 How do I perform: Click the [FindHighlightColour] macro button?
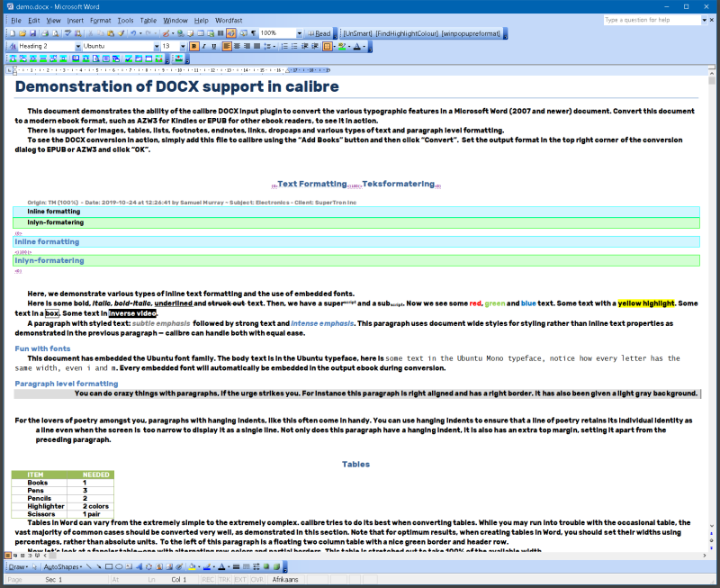click(407, 33)
